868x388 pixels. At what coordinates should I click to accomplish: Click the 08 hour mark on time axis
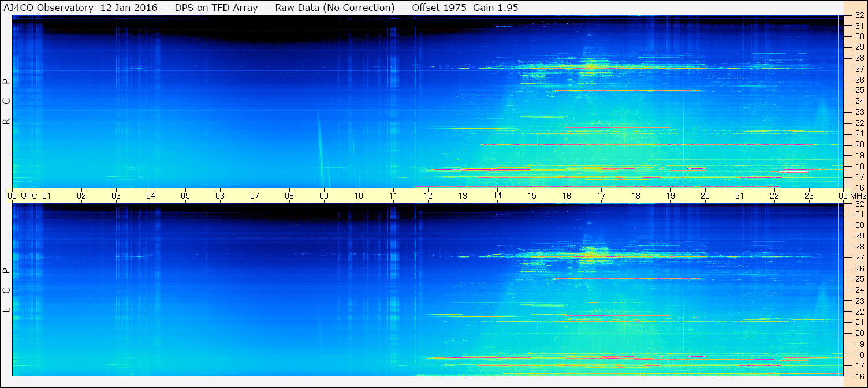[x=289, y=196]
